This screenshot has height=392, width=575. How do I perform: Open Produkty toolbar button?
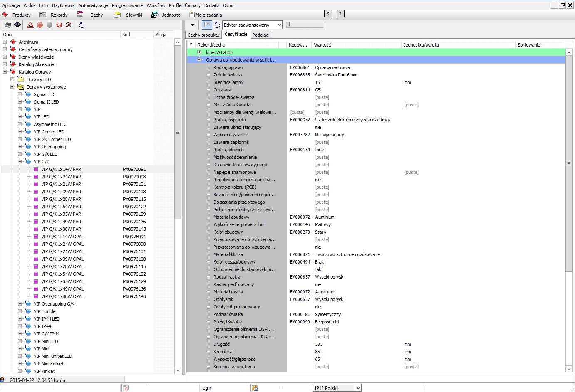pyautogui.click(x=17, y=15)
